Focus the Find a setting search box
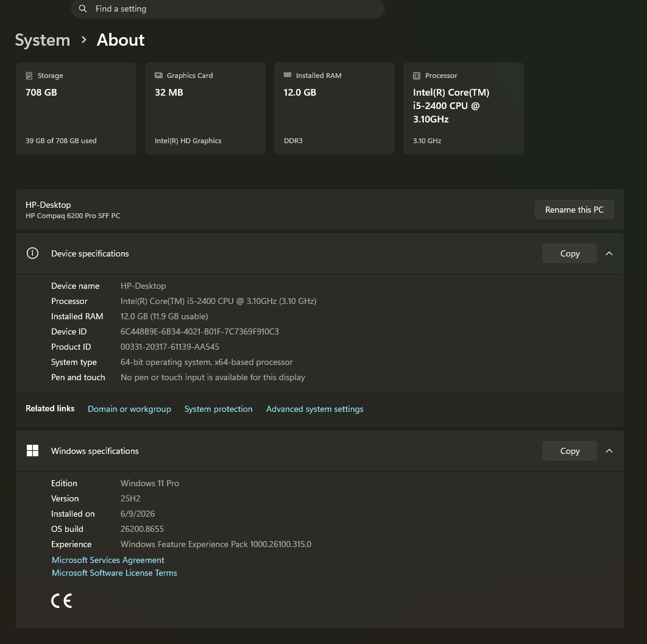647x644 pixels. (228, 9)
